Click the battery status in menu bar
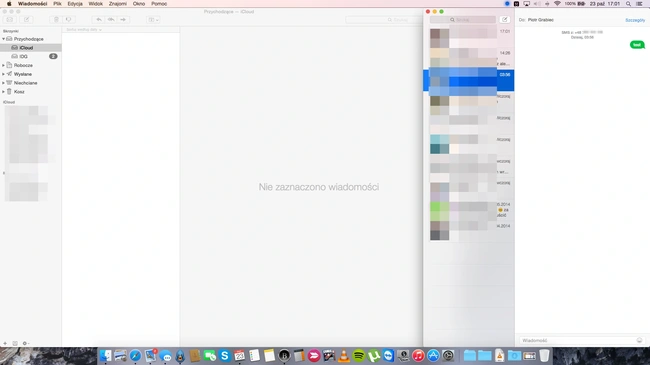The image size is (650, 365). coord(575,4)
